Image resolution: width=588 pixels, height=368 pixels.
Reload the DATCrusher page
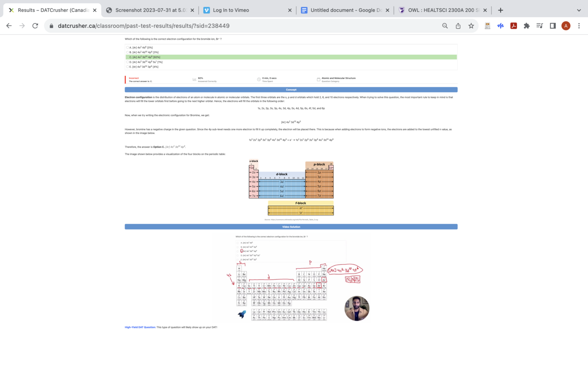(35, 26)
